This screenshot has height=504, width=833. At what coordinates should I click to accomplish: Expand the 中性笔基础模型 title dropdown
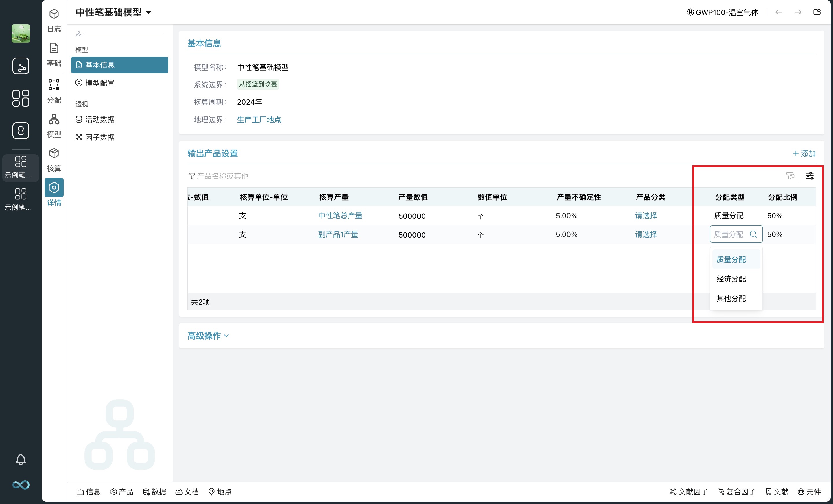click(x=148, y=12)
